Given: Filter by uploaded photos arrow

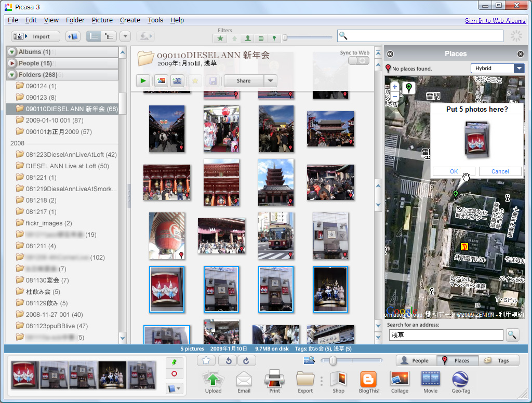Looking at the screenshot, I should click(234, 38).
